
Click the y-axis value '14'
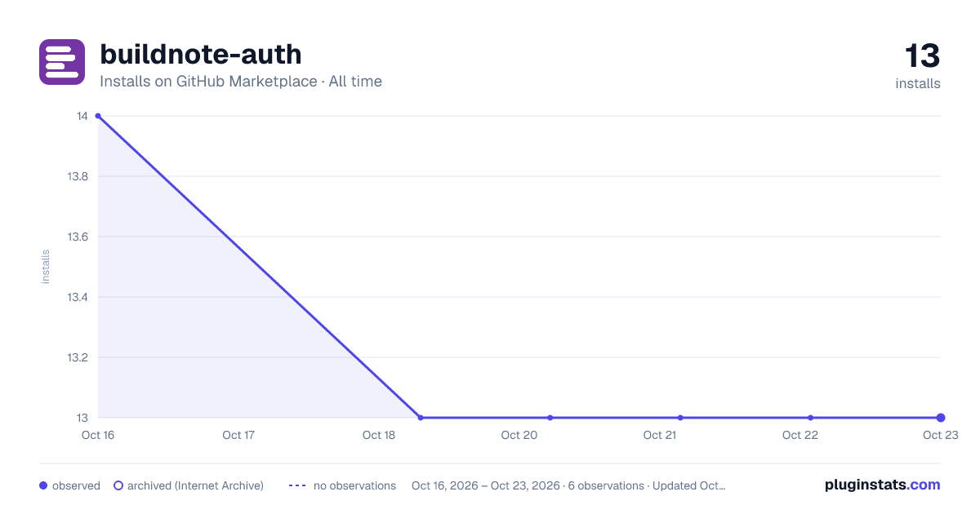82,116
